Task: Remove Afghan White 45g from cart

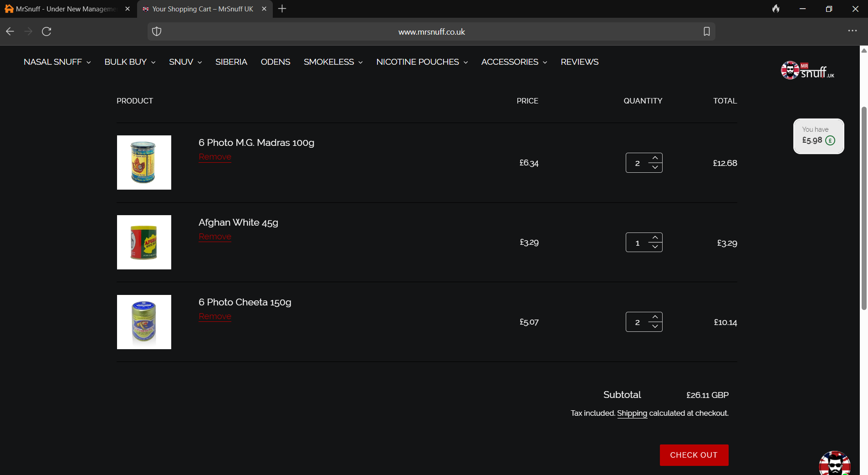Action: (215, 237)
